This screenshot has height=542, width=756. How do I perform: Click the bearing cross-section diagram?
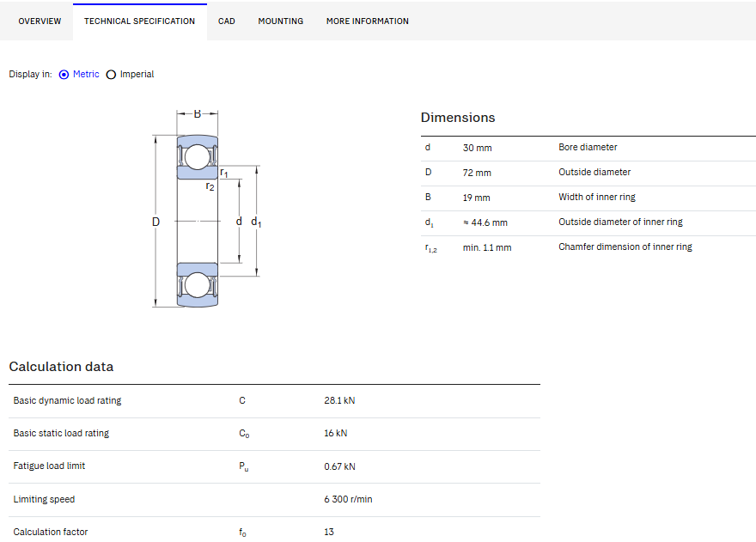click(206, 210)
